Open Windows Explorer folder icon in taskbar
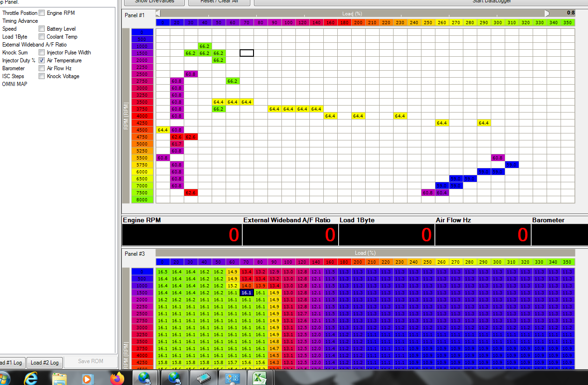588x385 pixels. coord(59,378)
